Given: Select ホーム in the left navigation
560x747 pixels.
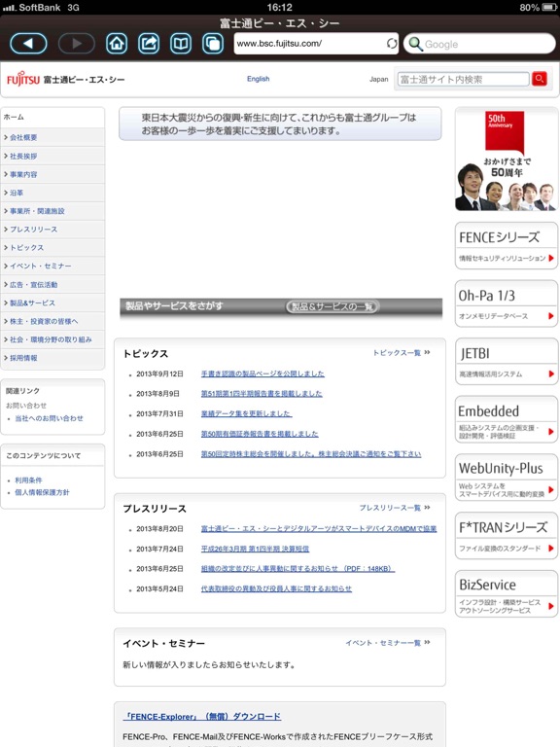Looking at the screenshot, I should (52, 117).
